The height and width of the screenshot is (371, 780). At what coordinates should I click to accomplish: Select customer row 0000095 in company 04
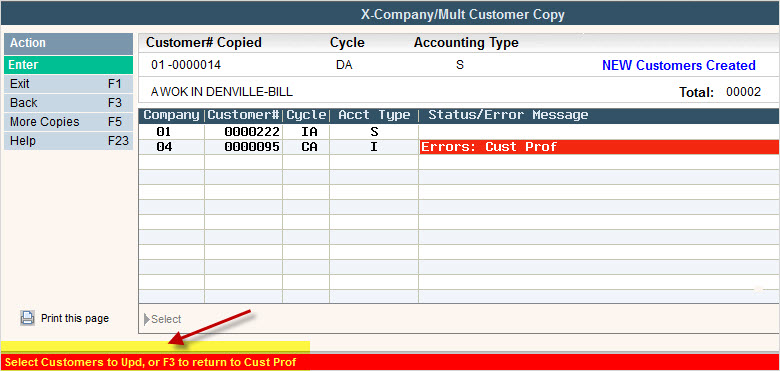[459, 147]
